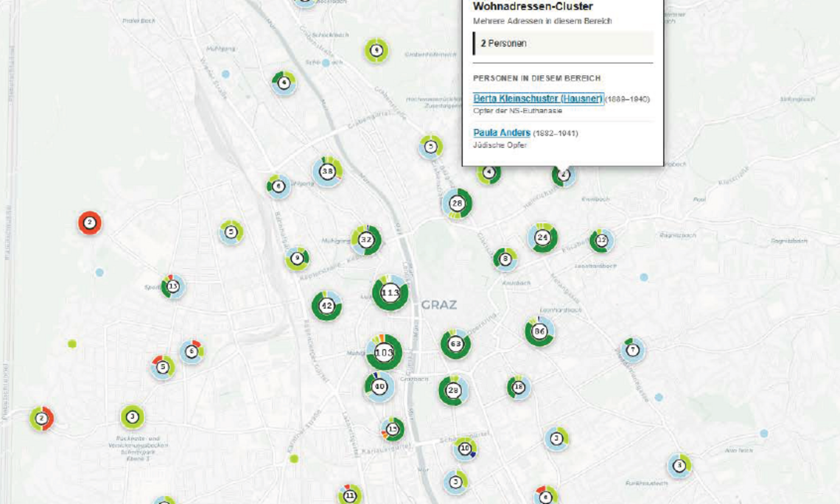Select the cluster marker labelled 113
The width and height of the screenshot is (840, 504).
pyautogui.click(x=390, y=293)
